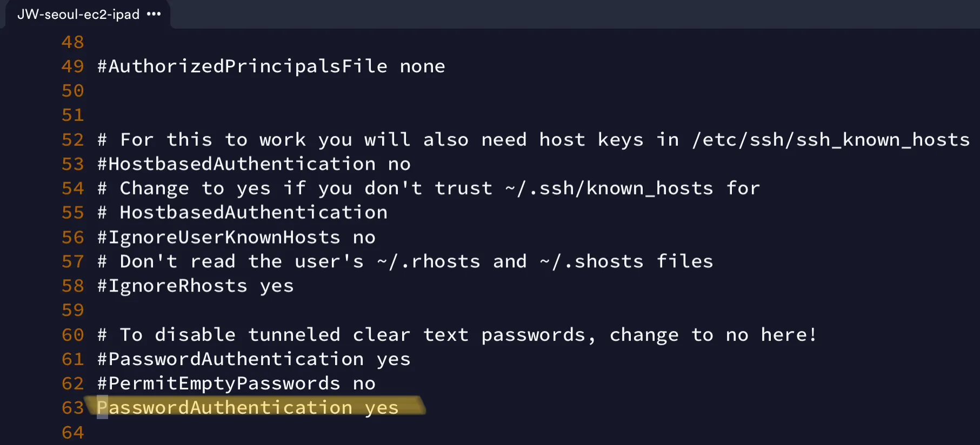
Task: Place cursor in #IgnoreUserKnownHosts no text
Action: click(x=236, y=238)
